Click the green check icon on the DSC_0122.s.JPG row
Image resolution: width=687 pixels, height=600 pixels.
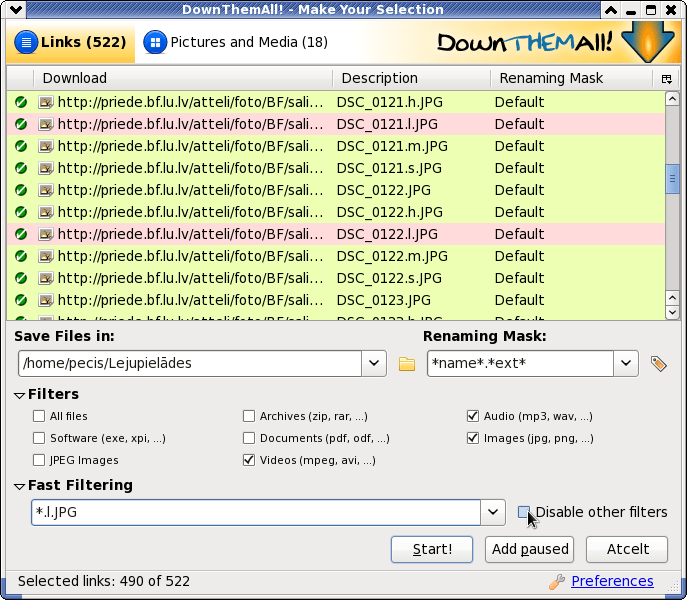click(21, 278)
